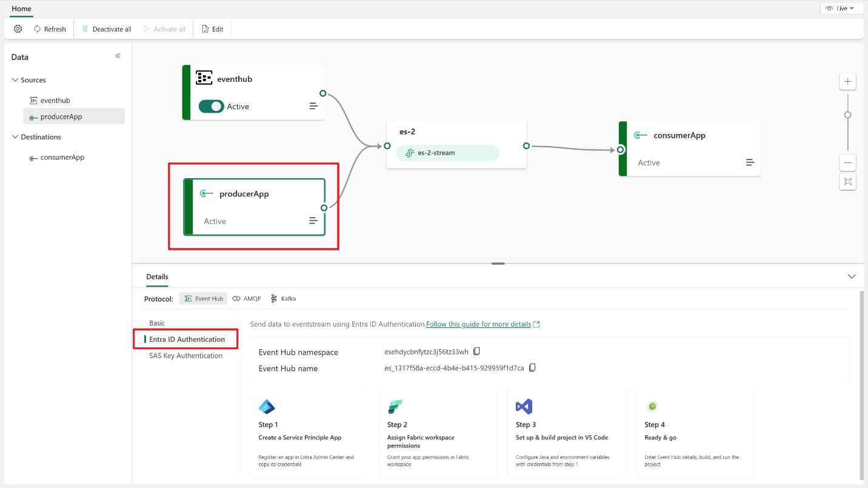Fit canvas to view icon
868x488 pixels.
pos(847,181)
